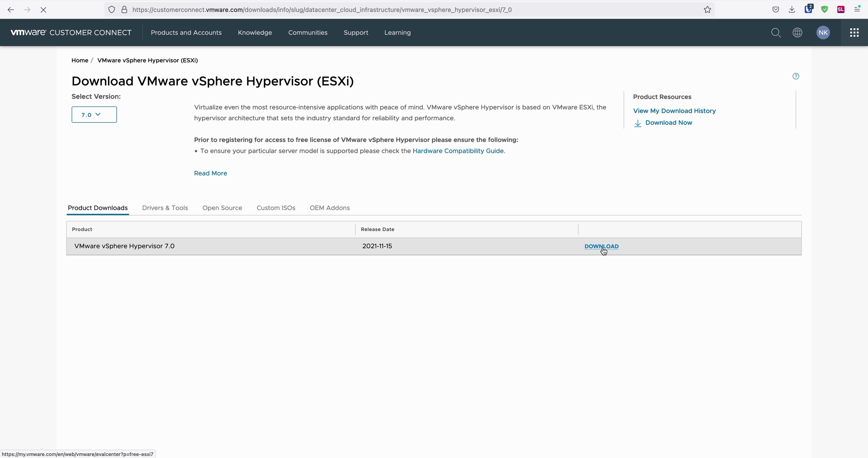Open the Support menu
This screenshot has width=868, height=458.
tap(356, 33)
